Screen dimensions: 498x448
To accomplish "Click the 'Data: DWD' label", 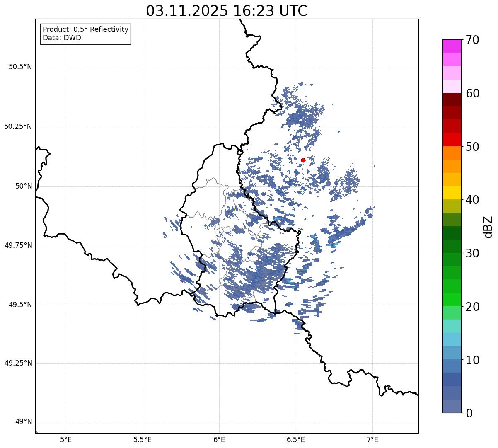I will [62, 38].
